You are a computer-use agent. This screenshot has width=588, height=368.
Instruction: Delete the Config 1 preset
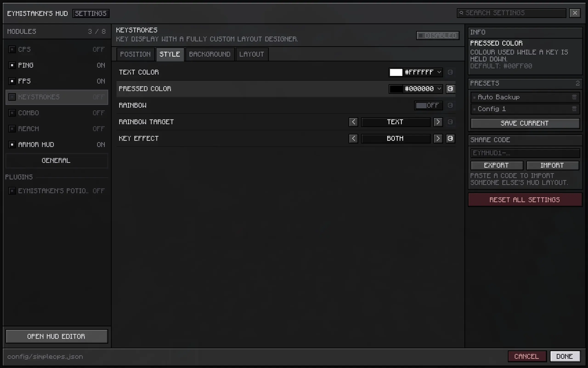[x=574, y=109]
